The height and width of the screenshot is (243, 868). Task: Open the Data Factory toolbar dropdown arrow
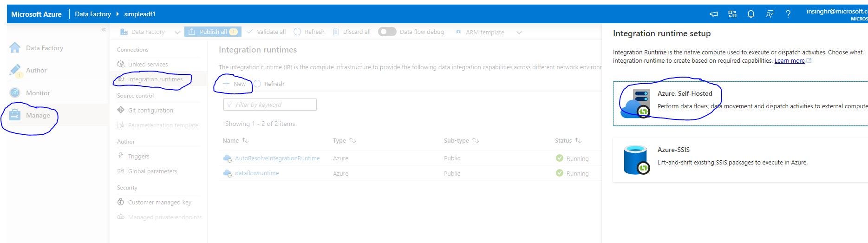coord(177,32)
